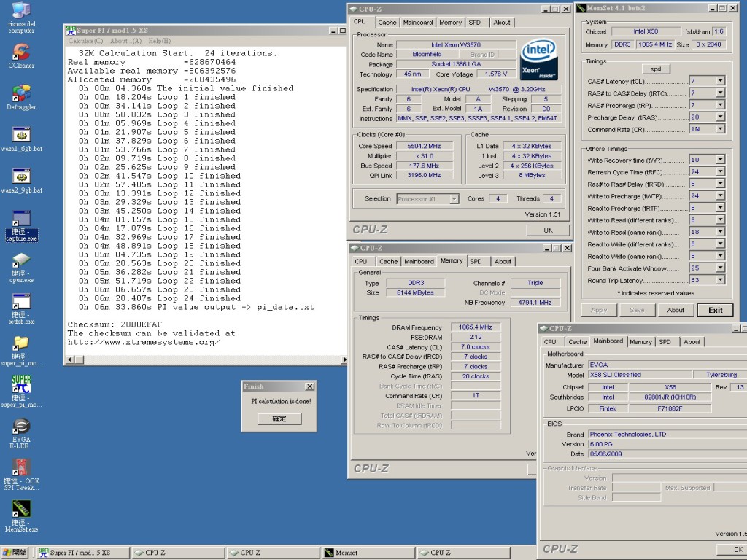This screenshot has height=560, width=747.
Task: Switch to Memset in the taskbar
Action: point(368,553)
